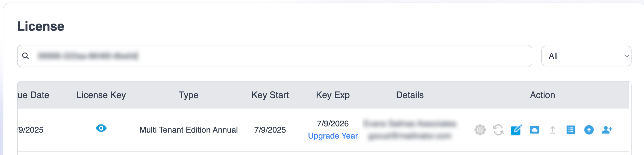644x155 pixels.
Task: Click the magnifier search icon
Action: 26,56
